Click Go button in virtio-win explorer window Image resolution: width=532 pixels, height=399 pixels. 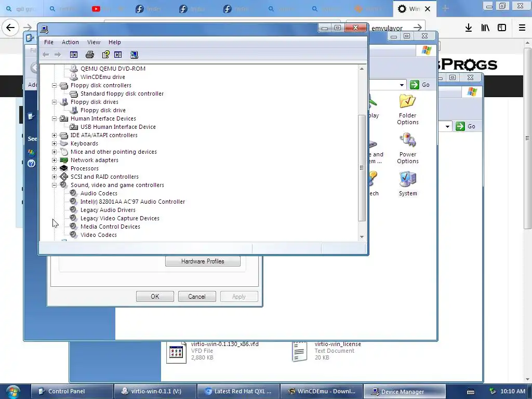[465, 127]
